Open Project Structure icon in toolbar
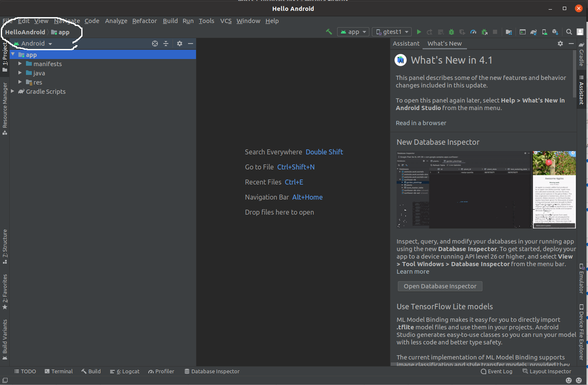Viewport: 588px width, 385px height. (x=509, y=32)
